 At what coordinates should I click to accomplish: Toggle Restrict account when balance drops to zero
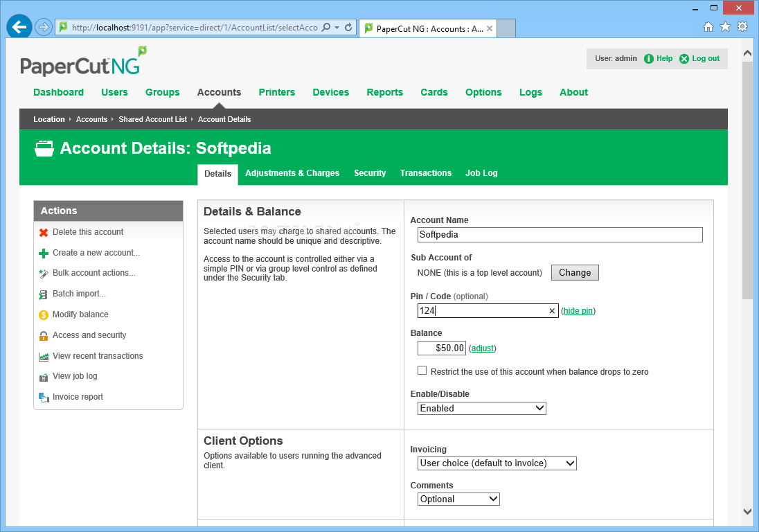(422, 371)
